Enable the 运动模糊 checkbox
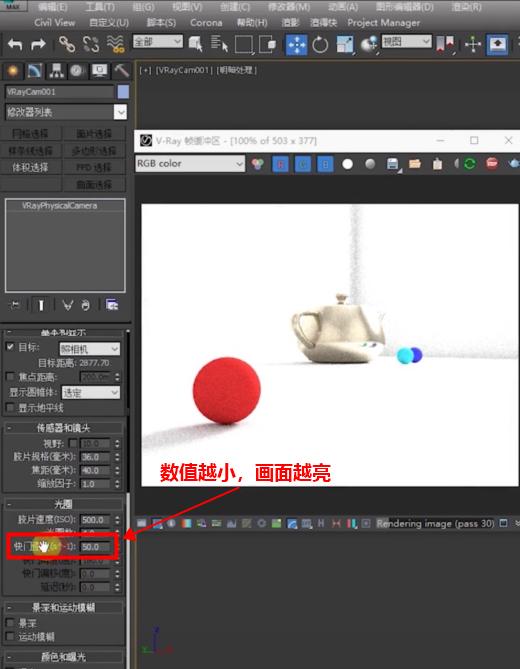The width and height of the screenshot is (520, 669). pos(10,636)
